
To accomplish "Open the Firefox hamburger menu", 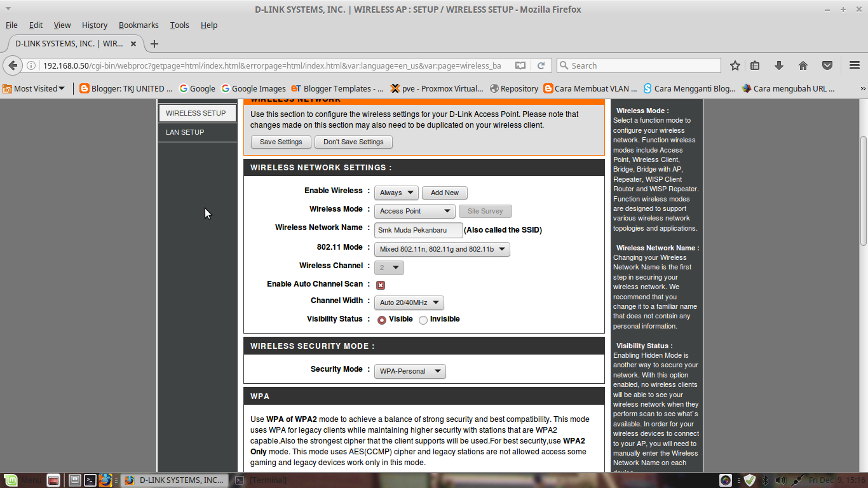I will pos(854,65).
